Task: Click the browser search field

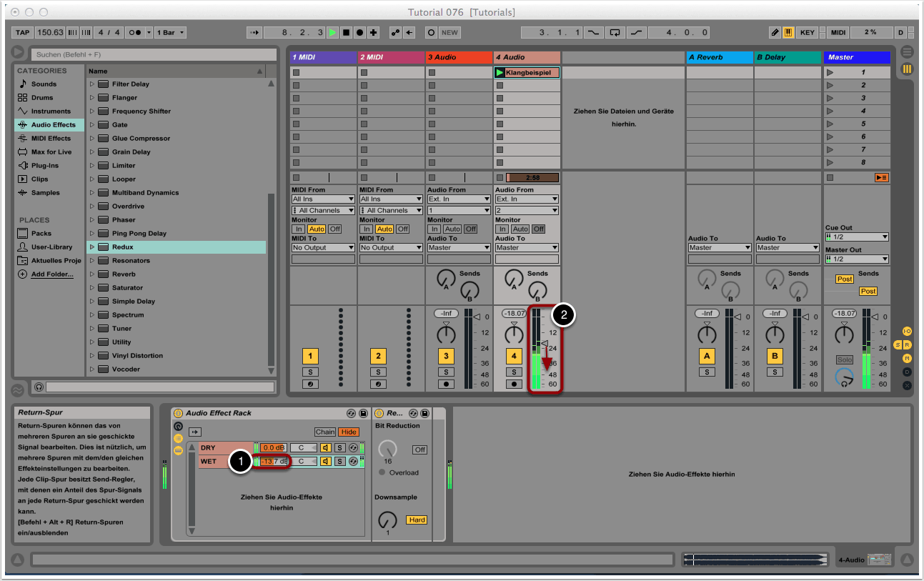Action: 154,55
